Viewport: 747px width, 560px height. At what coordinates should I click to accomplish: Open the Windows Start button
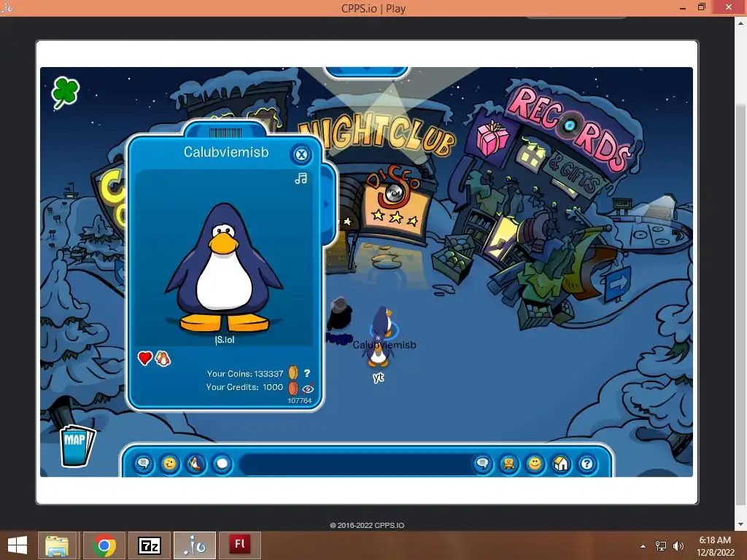[x=18, y=545]
